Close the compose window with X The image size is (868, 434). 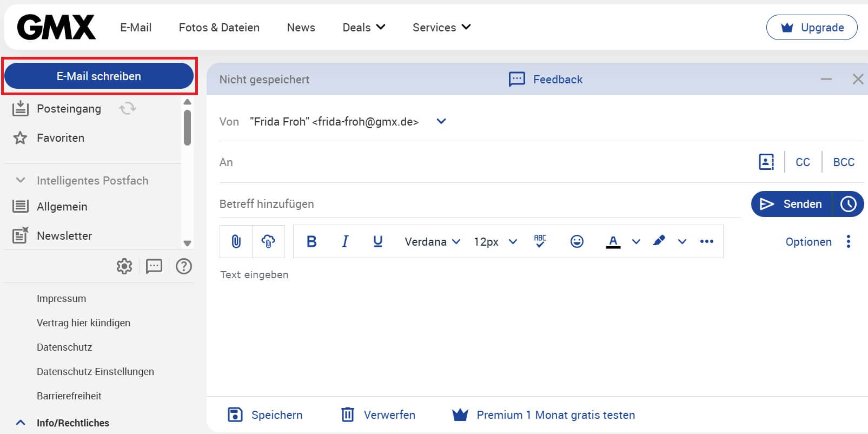[x=858, y=79]
